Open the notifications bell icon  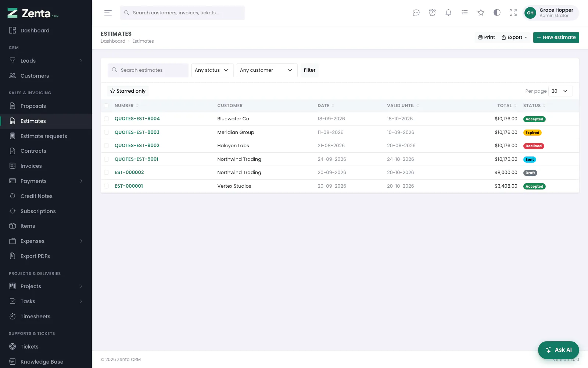(x=448, y=13)
